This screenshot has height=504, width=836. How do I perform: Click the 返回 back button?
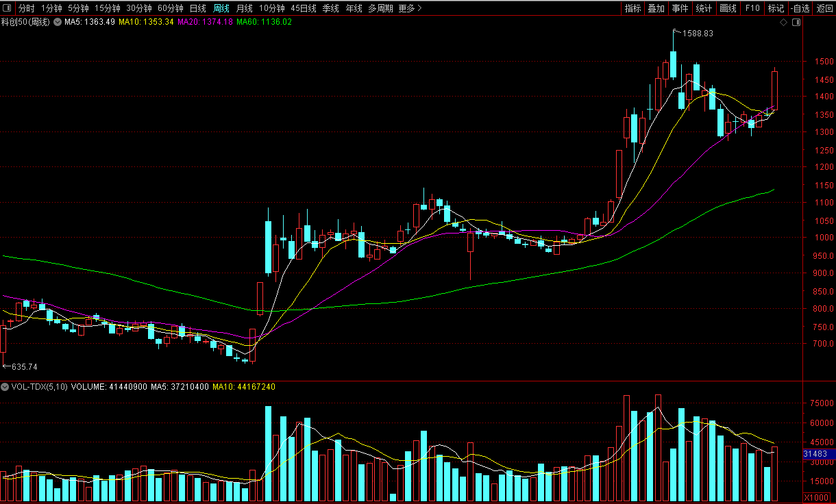(824, 8)
